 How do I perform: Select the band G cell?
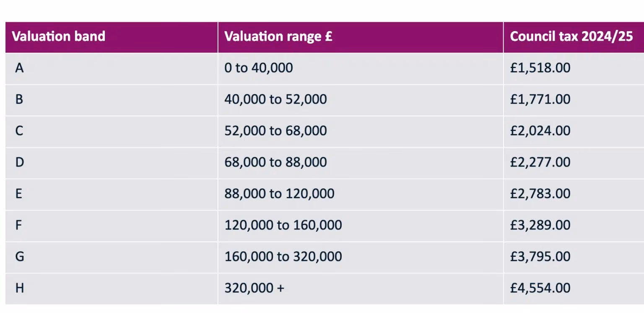[x=19, y=257]
